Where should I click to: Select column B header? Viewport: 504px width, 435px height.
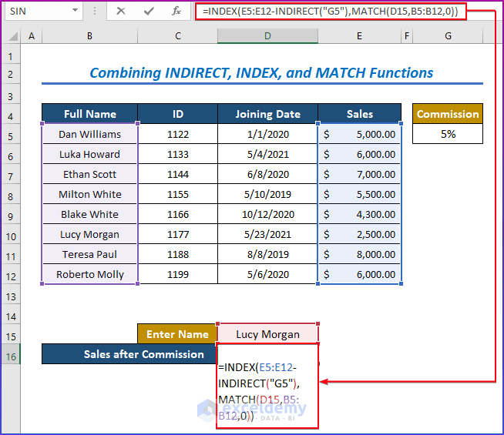click(89, 36)
